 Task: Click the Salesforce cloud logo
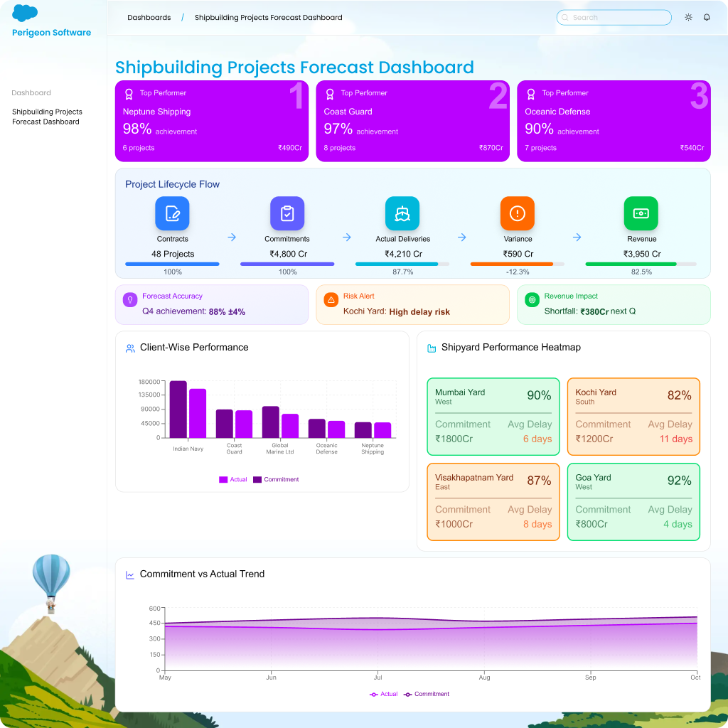pyautogui.click(x=25, y=14)
